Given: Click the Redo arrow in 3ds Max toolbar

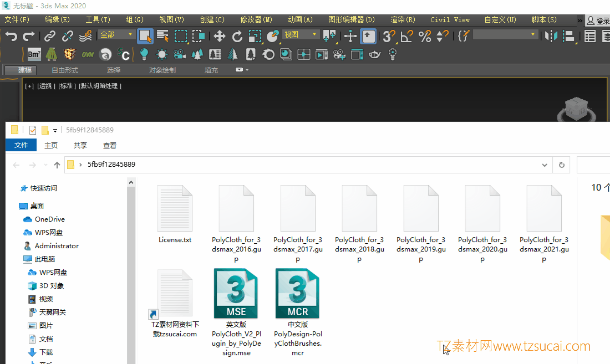Looking at the screenshot, I should coord(28,36).
